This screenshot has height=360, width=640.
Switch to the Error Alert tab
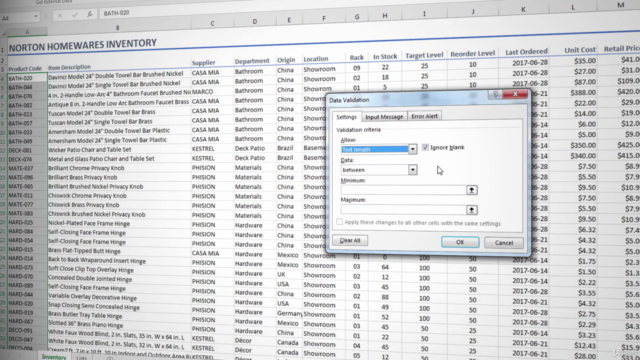point(424,116)
